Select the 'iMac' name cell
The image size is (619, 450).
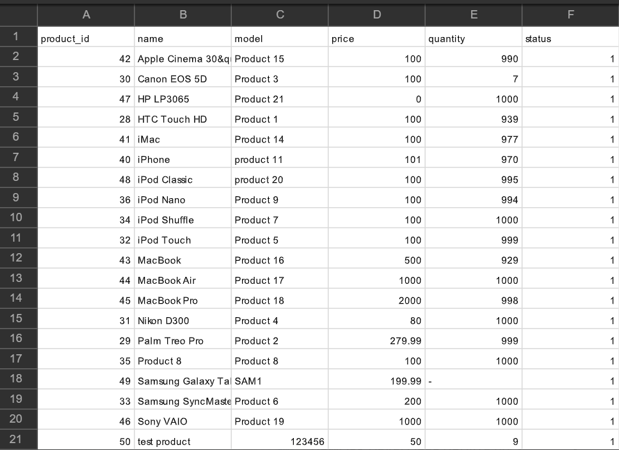(183, 137)
